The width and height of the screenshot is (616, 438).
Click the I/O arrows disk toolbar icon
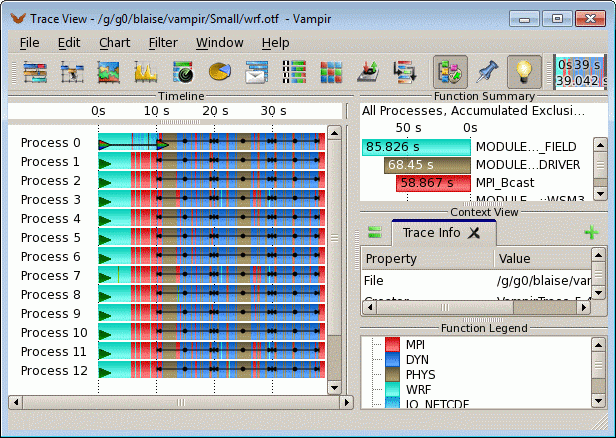(368, 72)
